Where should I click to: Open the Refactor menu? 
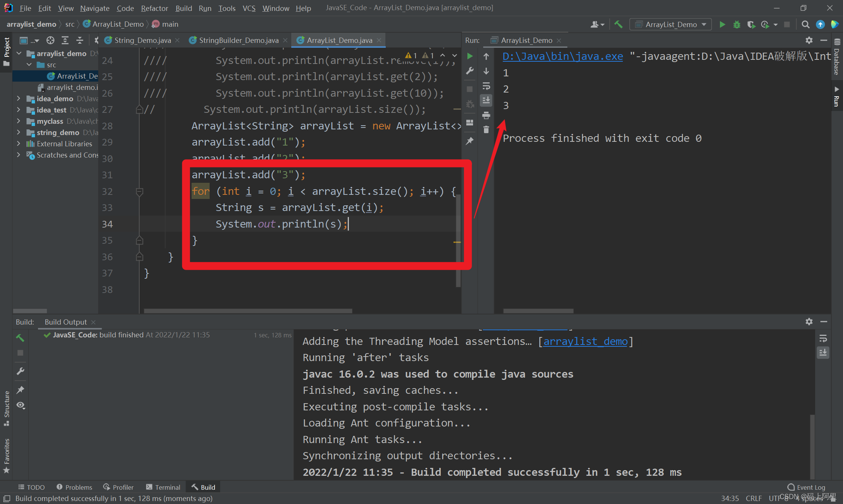point(154,8)
